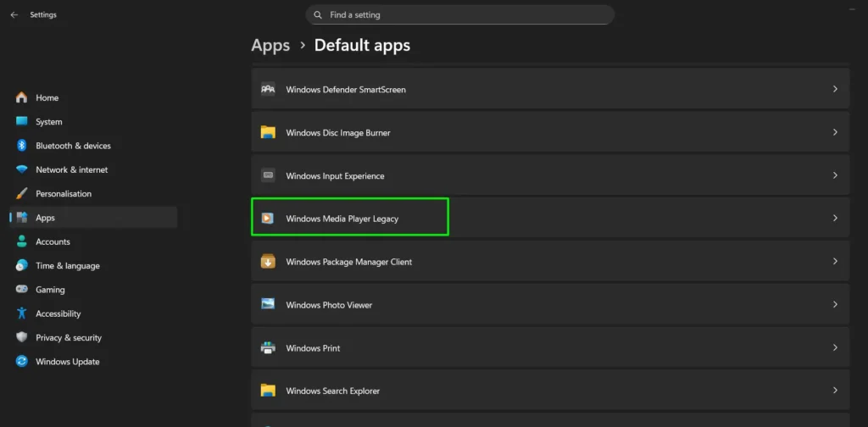This screenshot has height=427, width=868.
Task: Select Personalisation in the sidebar
Action: (x=64, y=193)
